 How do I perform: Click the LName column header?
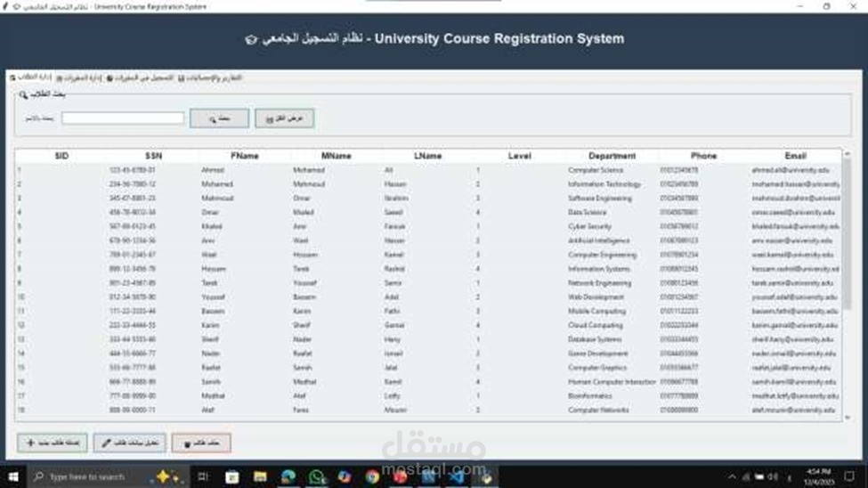(x=428, y=156)
